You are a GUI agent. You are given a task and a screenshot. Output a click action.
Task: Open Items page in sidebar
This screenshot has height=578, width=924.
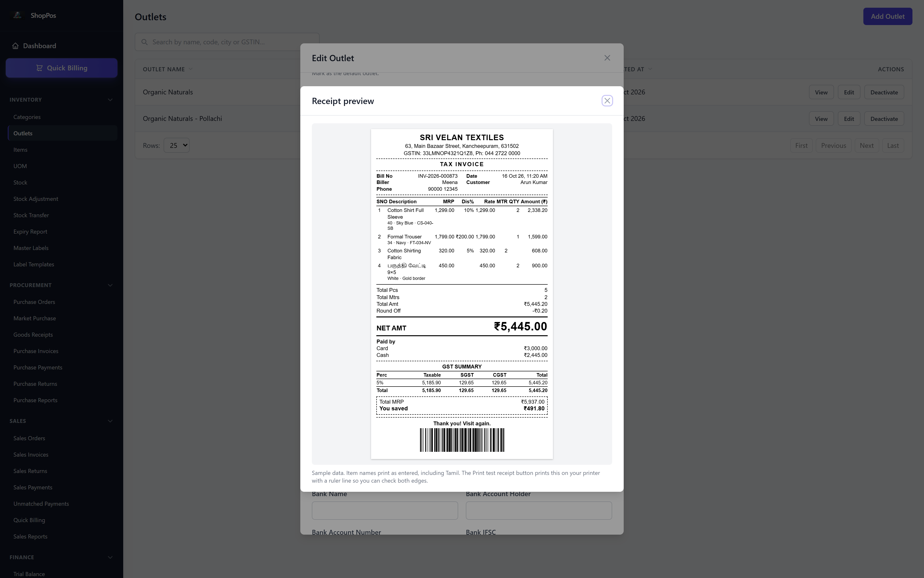coord(20,150)
